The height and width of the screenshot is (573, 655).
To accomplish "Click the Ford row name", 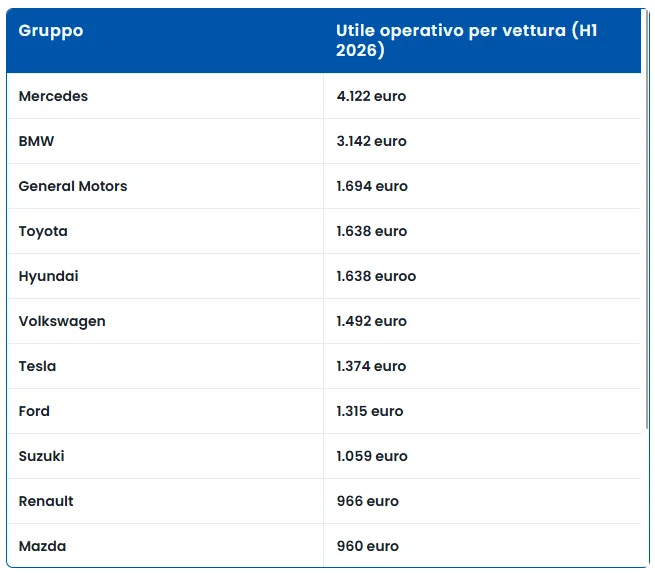I will point(34,411).
